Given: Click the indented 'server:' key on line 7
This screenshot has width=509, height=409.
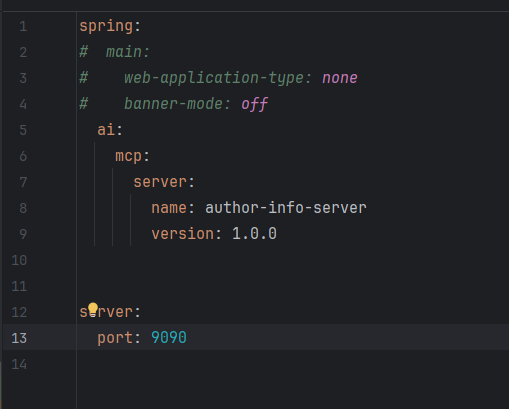Looking at the screenshot, I should 164,182.
